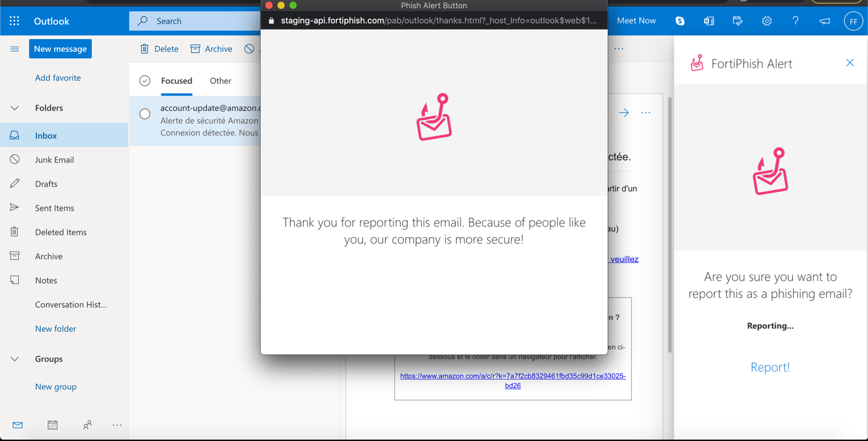Collapse the Folders section chevron
Viewport: 868px width, 441px height.
click(14, 109)
